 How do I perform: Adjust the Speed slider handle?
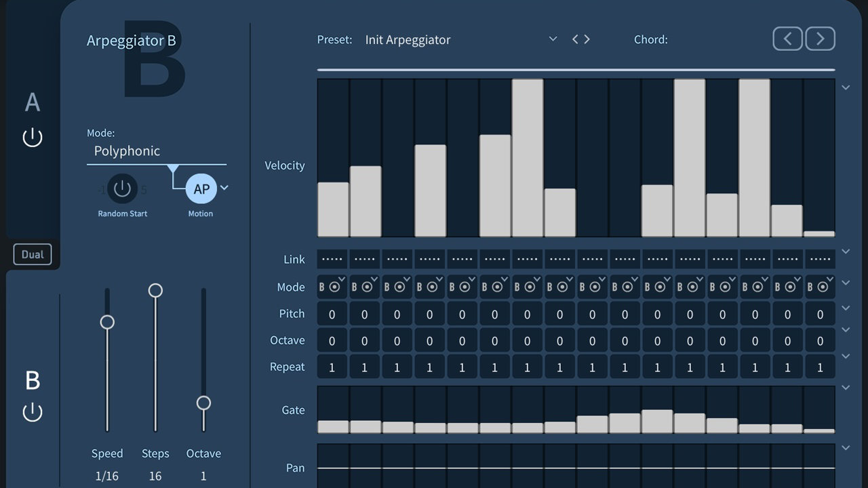point(107,322)
